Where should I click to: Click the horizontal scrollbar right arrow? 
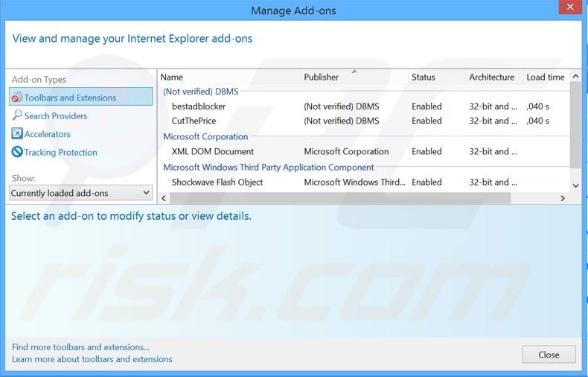tap(563, 198)
